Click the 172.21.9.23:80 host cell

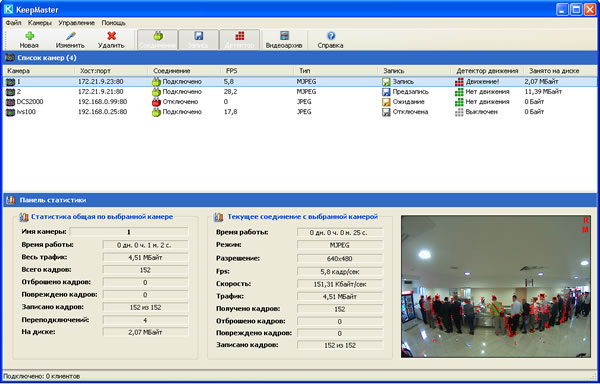pyautogui.click(x=100, y=82)
